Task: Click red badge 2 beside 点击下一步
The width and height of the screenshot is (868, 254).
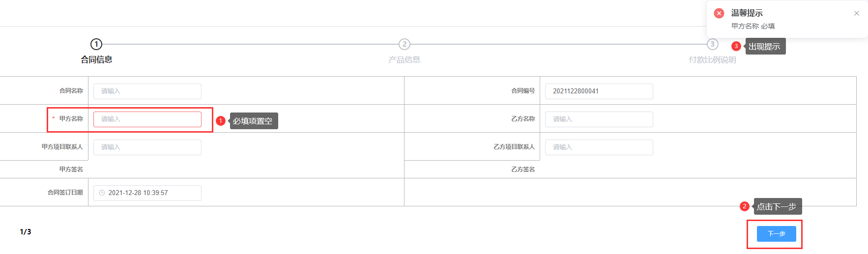Action: click(744, 206)
